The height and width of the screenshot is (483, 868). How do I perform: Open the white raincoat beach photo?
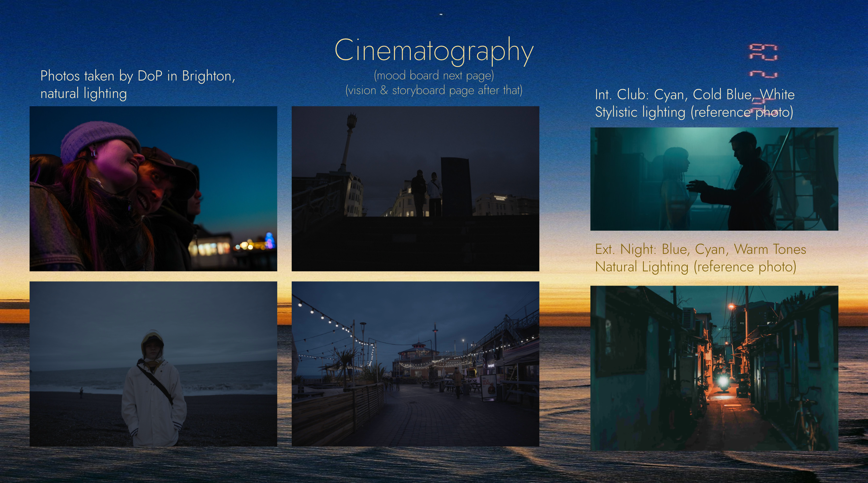point(153,364)
